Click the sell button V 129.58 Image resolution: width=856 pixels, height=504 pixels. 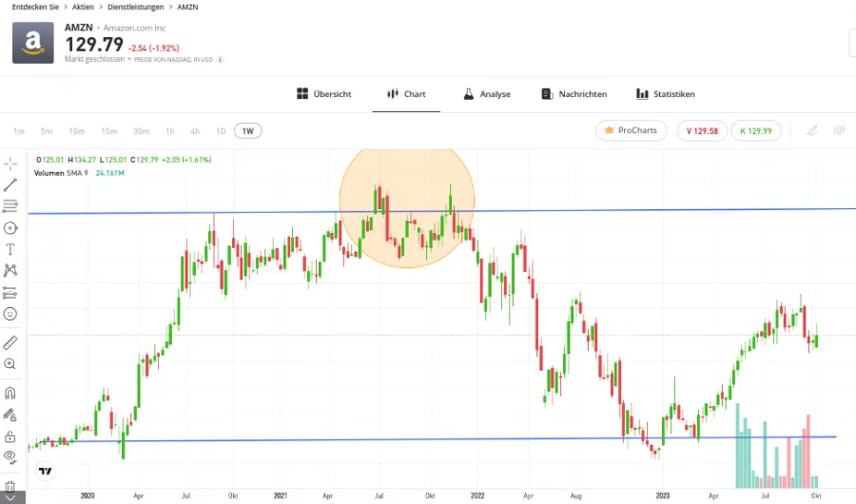tap(702, 130)
